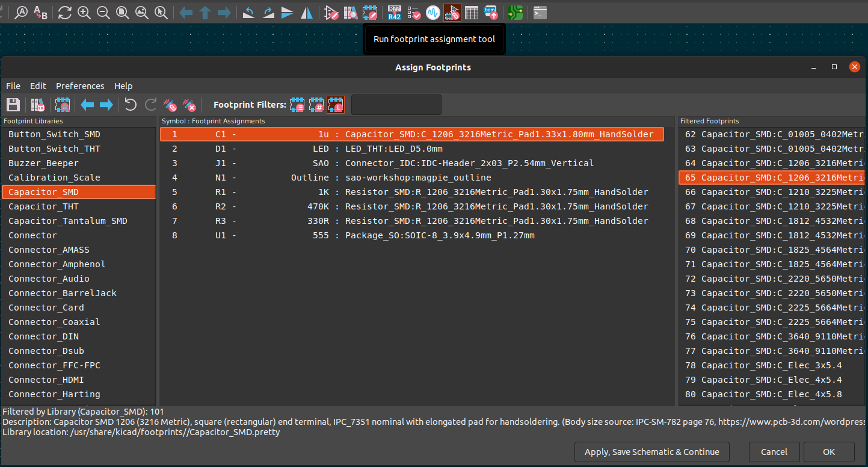Screen dimensions: 868x467
Task: Click the generate BOM icon
Action: 491,12
